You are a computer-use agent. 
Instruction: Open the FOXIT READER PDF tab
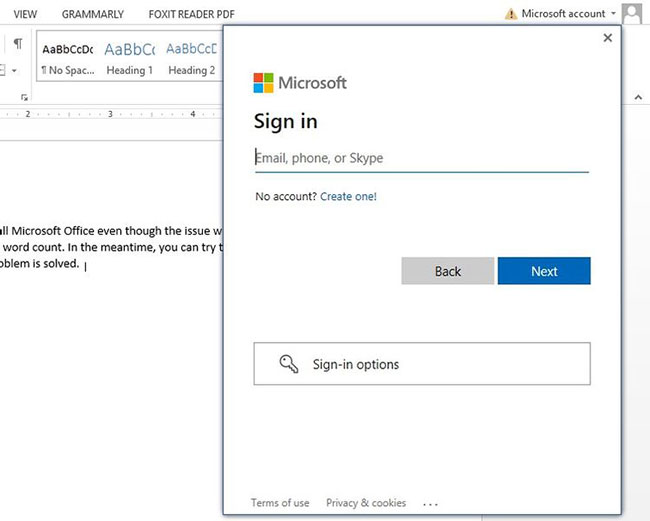point(191,14)
